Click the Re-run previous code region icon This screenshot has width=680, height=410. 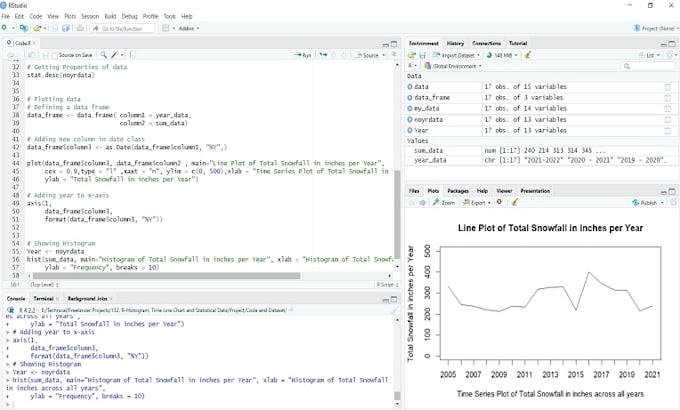coord(324,55)
